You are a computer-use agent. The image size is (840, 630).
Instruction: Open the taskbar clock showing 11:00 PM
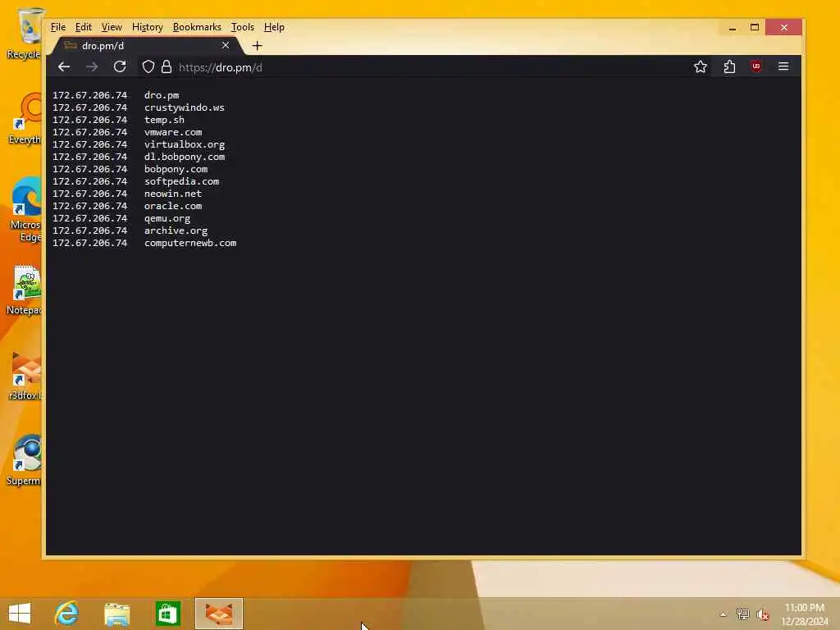[805, 614]
